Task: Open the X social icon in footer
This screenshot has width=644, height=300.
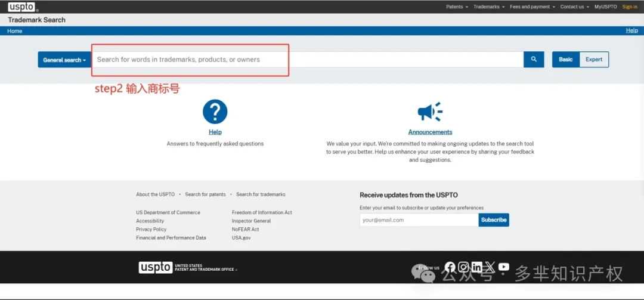Action: tap(490, 267)
